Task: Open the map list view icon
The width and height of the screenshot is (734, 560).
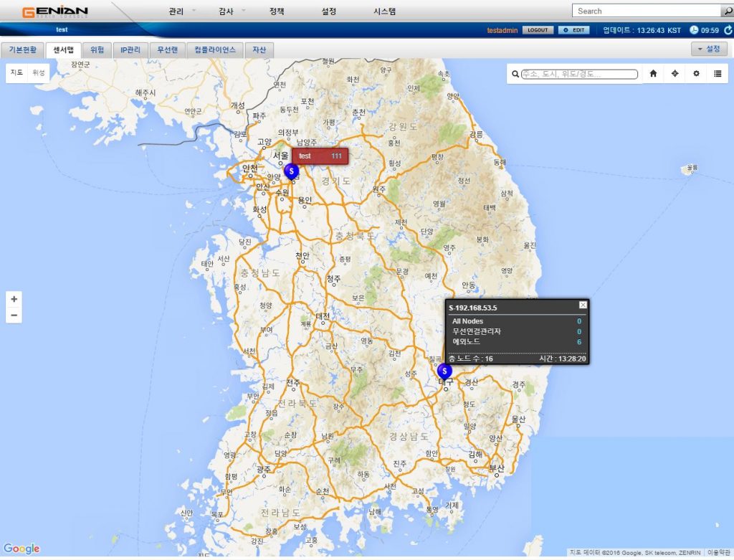Action: click(718, 74)
